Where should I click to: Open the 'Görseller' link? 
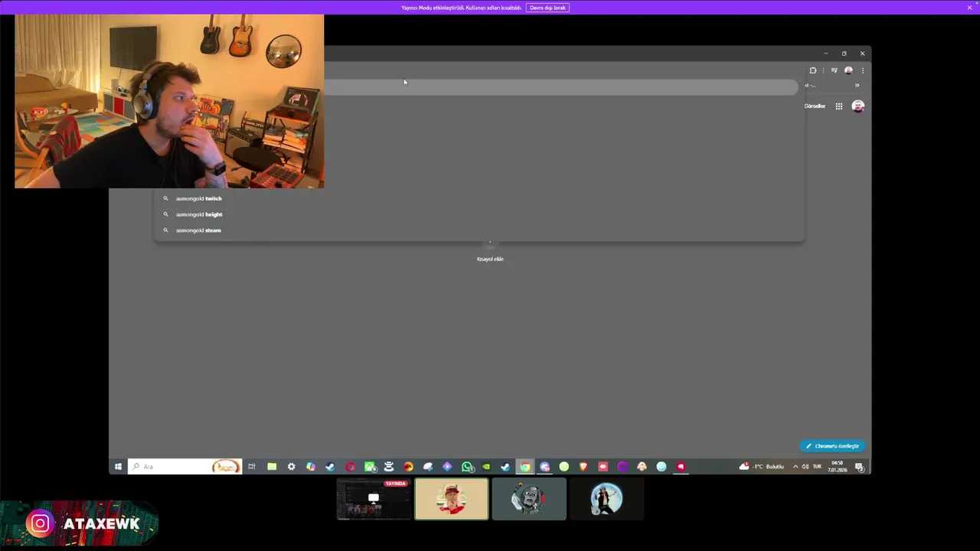815,106
